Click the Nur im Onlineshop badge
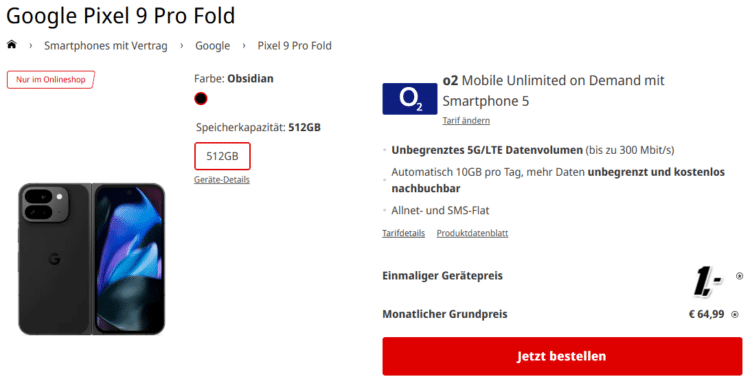The height and width of the screenshot is (379, 750). tap(51, 79)
